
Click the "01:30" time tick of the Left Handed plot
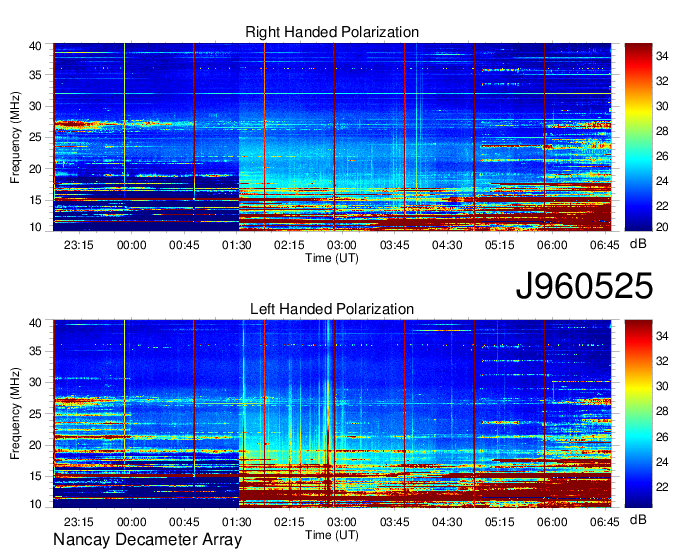(x=237, y=522)
